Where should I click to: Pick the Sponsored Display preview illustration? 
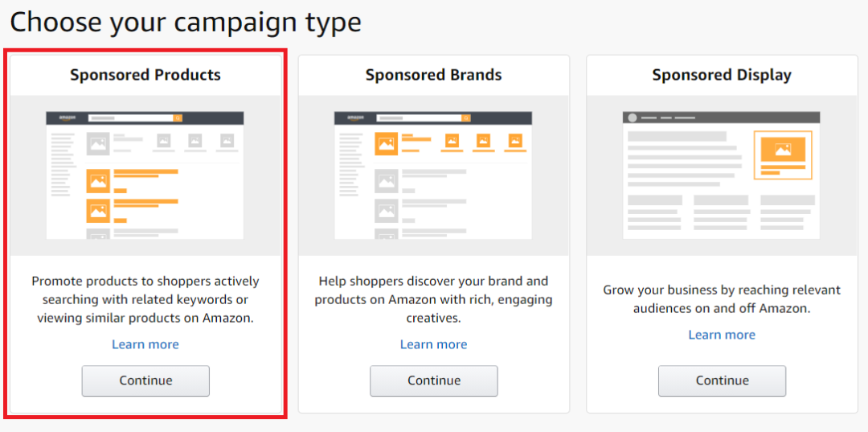click(x=722, y=175)
